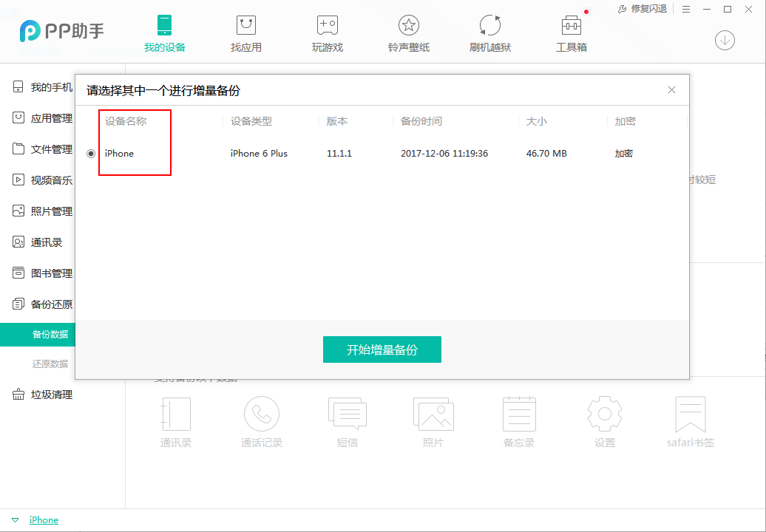Collapse the backup selection dialog via X
Viewport: 766px width, 532px height.
(x=671, y=89)
